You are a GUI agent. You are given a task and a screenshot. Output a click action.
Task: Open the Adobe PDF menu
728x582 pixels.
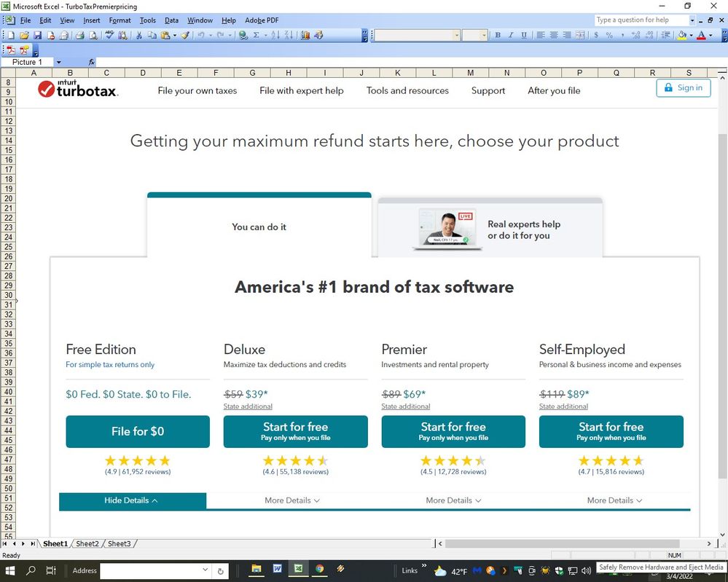coord(262,20)
